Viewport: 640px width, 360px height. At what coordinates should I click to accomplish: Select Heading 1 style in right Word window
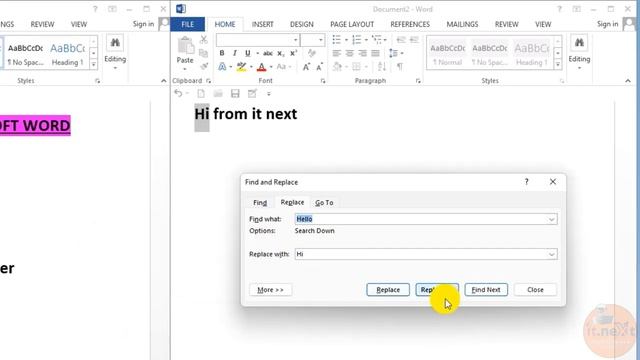tap(532, 53)
